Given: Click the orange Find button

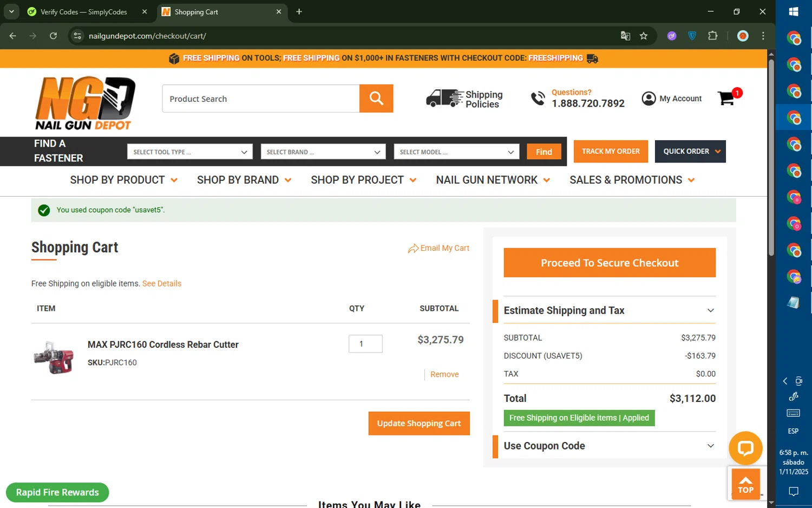Looking at the screenshot, I should [x=544, y=152].
